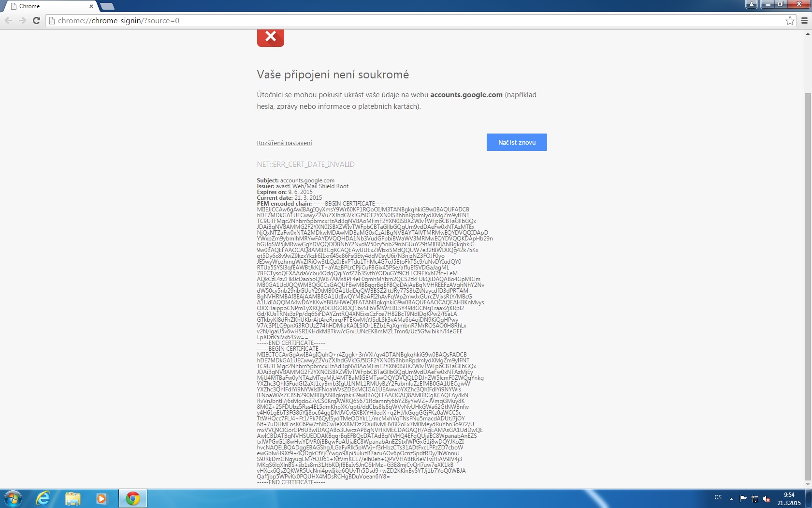Viewport: 812px width, 508px height.
Task: Click the Show desktop strip beside the clock
Action: [809, 498]
